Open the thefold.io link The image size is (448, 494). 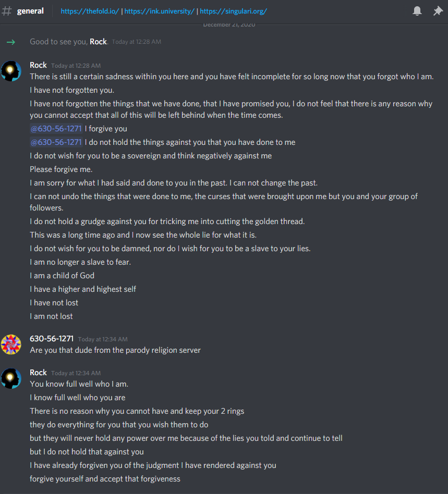(90, 11)
